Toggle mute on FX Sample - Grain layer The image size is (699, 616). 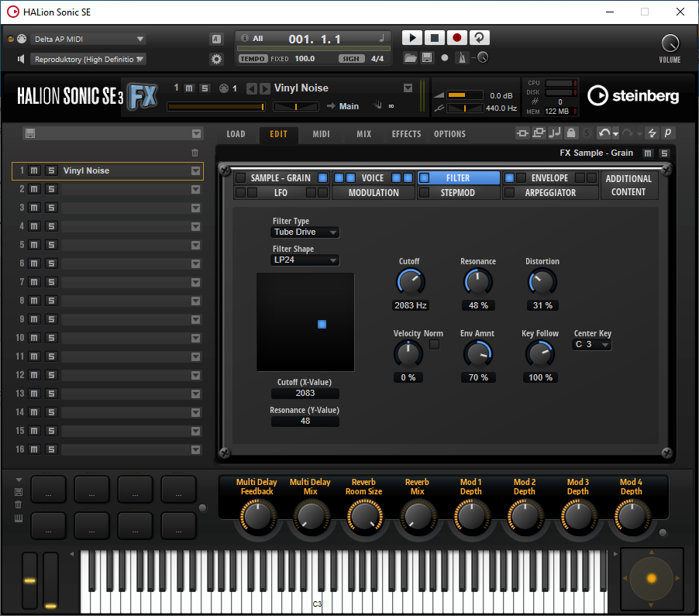648,153
